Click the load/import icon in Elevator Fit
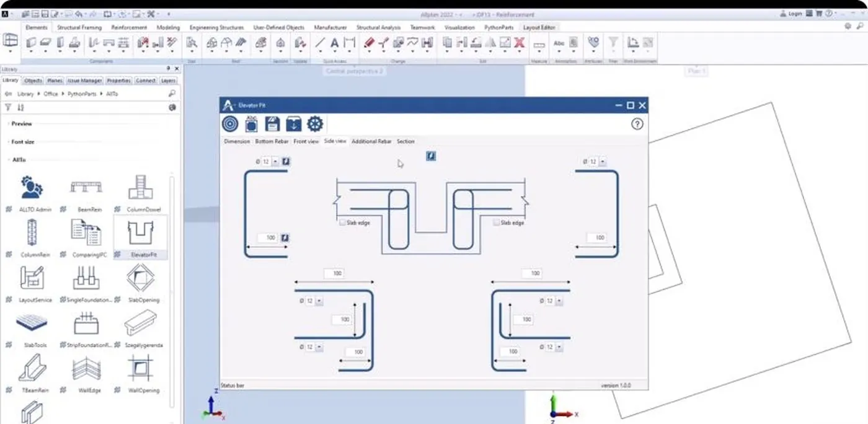This screenshot has height=424, width=868. tap(293, 124)
